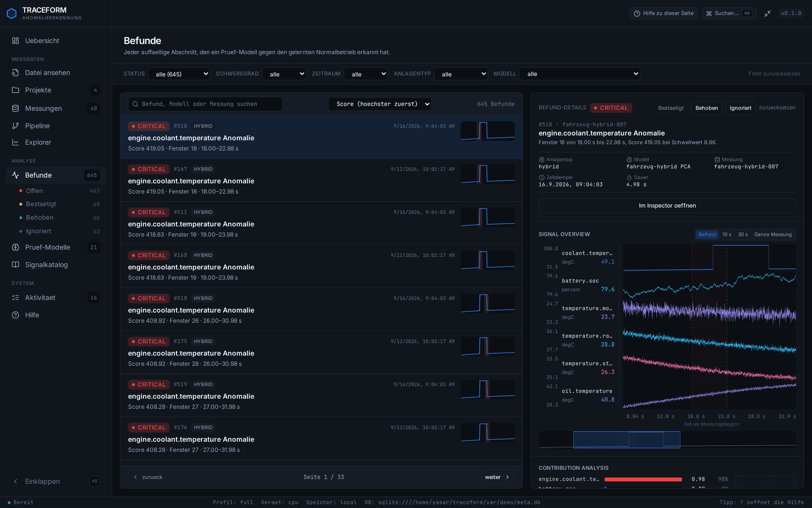Viewport: 812px width, 508px height.
Task: Click the magnifier icon in search field
Action: [x=135, y=104]
